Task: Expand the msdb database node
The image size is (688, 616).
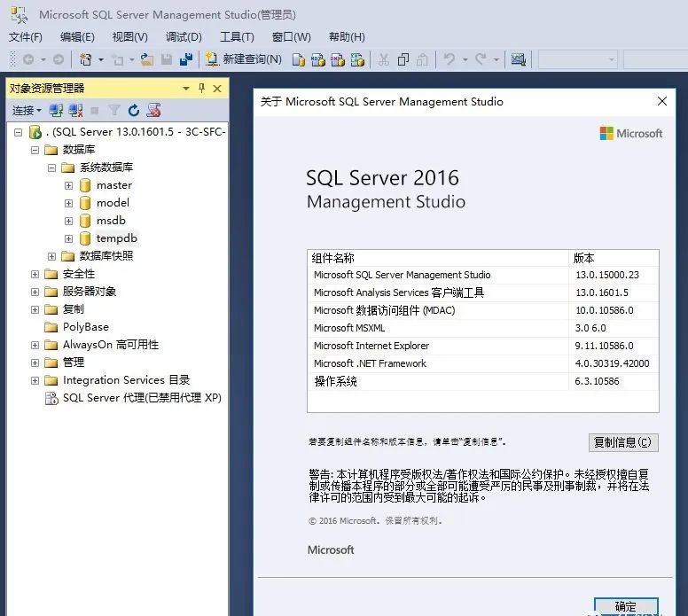Action: coord(69,221)
